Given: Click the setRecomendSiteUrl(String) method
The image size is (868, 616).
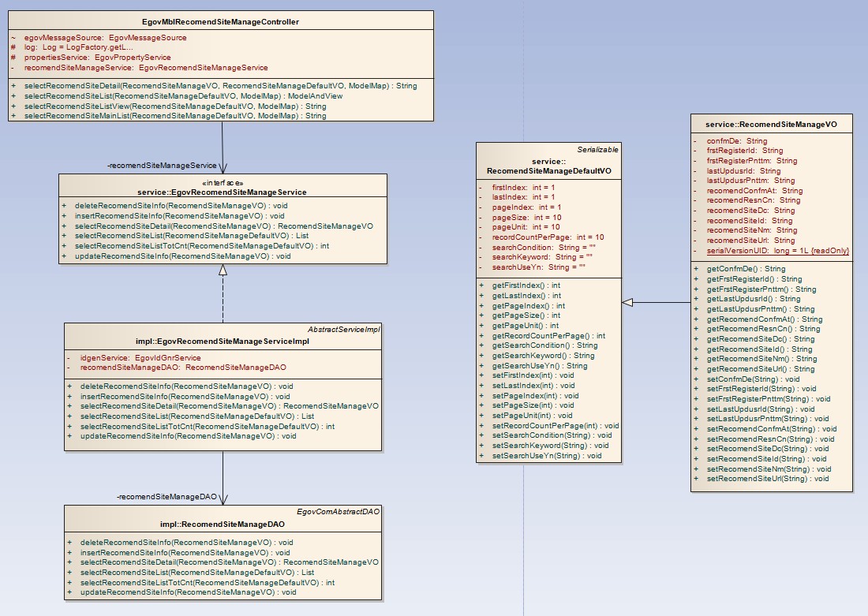Looking at the screenshot, I should 768,479.
